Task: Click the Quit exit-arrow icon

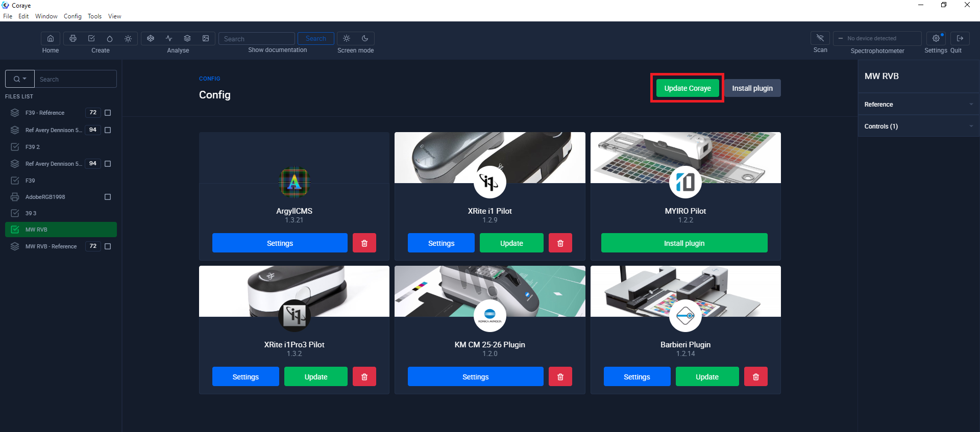Action: click(960, 38)
